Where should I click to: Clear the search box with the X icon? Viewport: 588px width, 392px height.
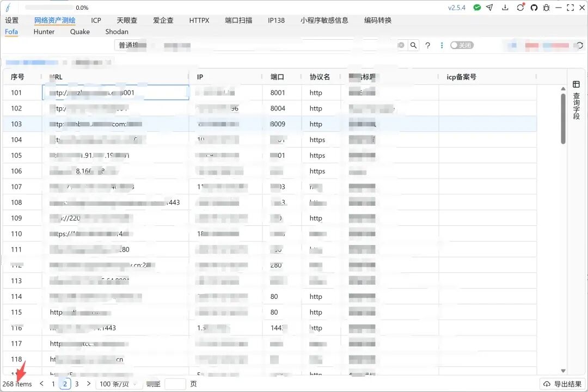pyautogui.click(x=401, y=45)
